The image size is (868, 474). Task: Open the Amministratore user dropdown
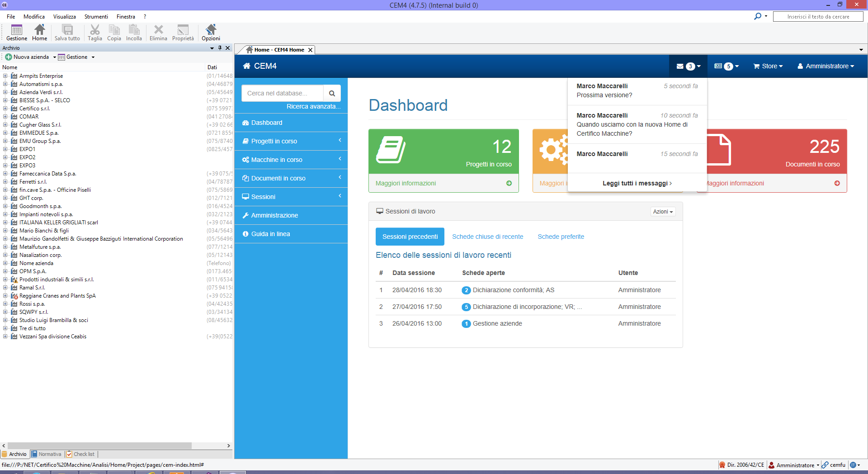point(826,66)
